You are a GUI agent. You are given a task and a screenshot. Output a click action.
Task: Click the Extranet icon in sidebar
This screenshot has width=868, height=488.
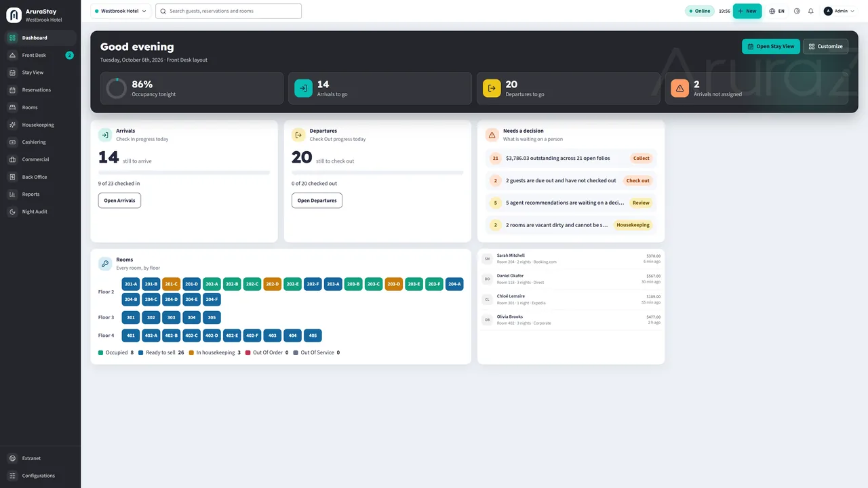12,458
